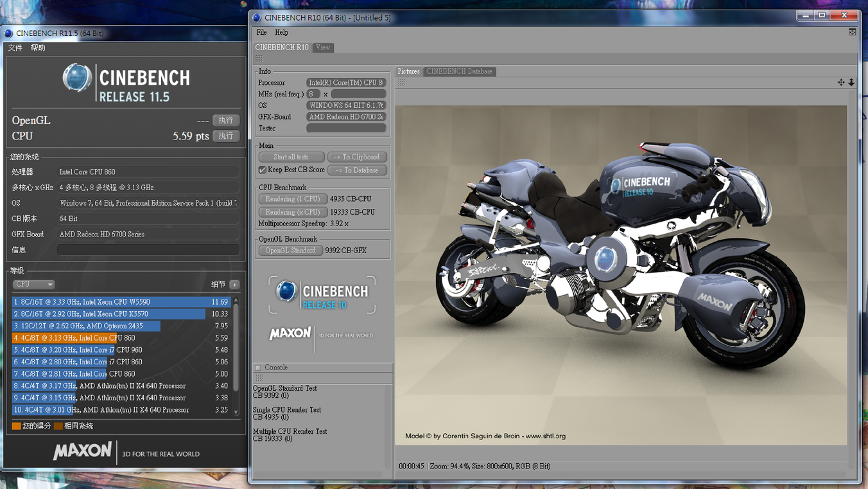Open the 文件 menu in Cinebench R11.5
This screenshot has width=868, height=489.
tap(15, 48)
